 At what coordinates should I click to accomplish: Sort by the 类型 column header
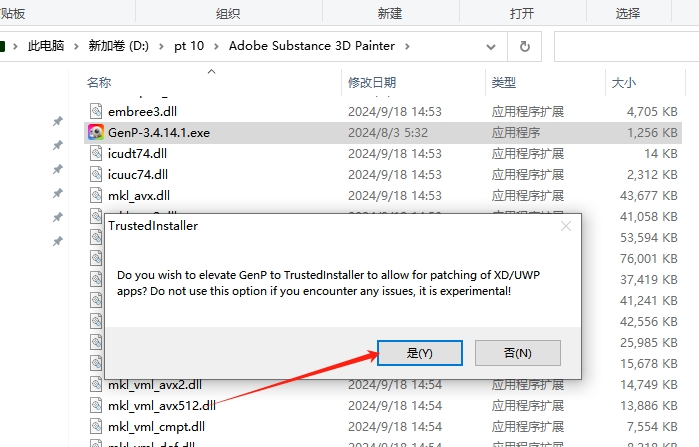(504, 82)
